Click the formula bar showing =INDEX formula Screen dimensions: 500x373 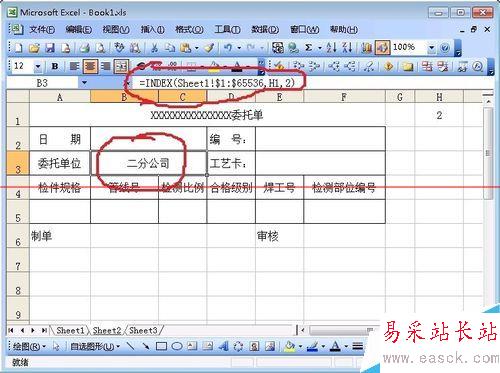point(310,83)
